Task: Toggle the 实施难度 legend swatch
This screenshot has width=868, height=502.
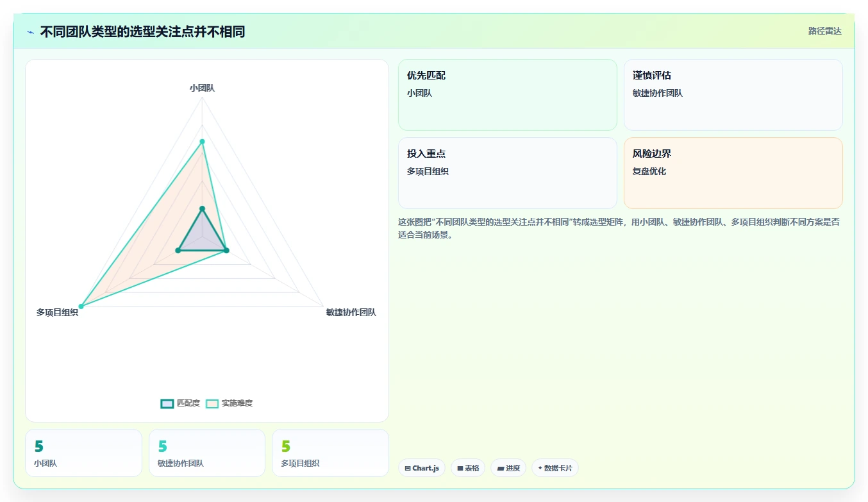Action: (x=212, y=403)
